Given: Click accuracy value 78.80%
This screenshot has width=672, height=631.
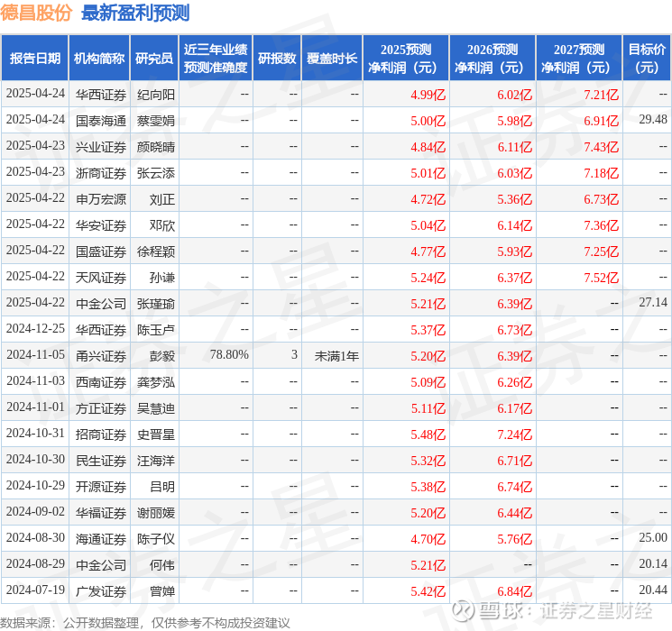Looking at the screenshot, I should pos(229,354).
